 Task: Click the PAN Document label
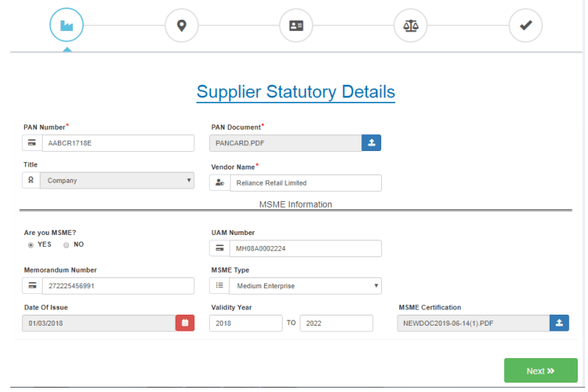coord(236,127)
